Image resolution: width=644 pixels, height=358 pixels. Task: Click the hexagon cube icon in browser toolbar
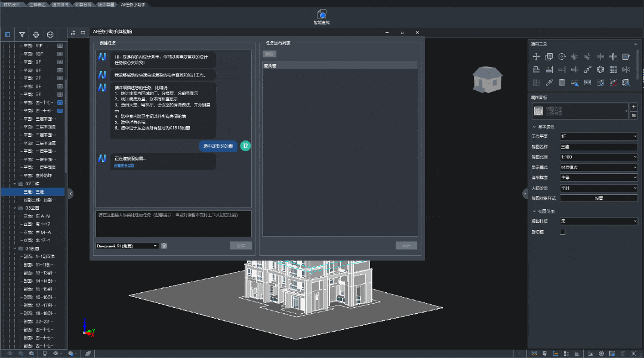[50, 35]
